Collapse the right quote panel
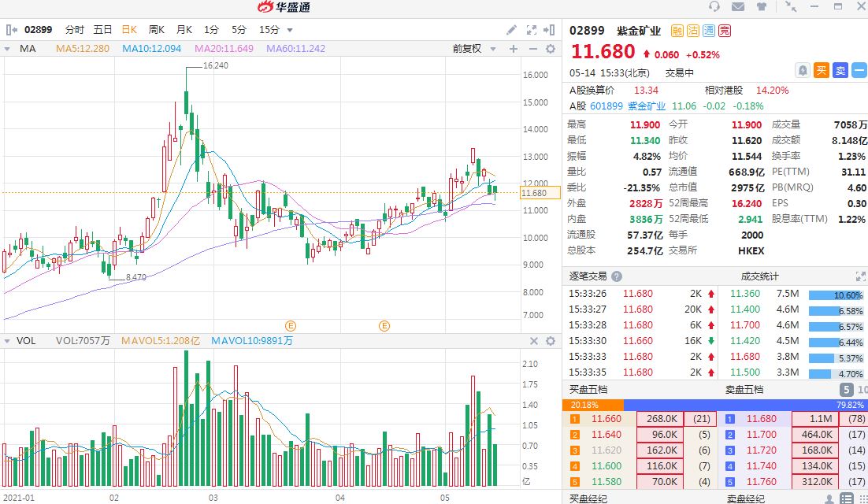This screenshot has width=868, height=504. point(548,30)
